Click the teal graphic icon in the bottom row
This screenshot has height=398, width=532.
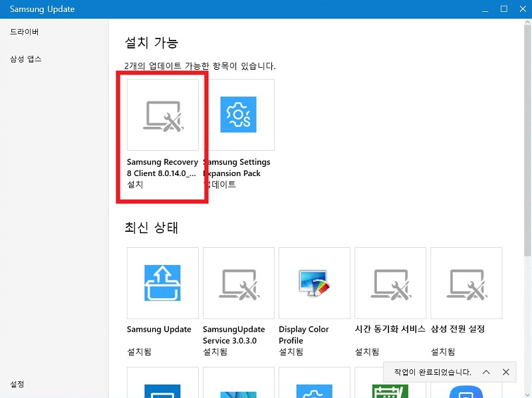pyautogui.click(x=239, y=394)
